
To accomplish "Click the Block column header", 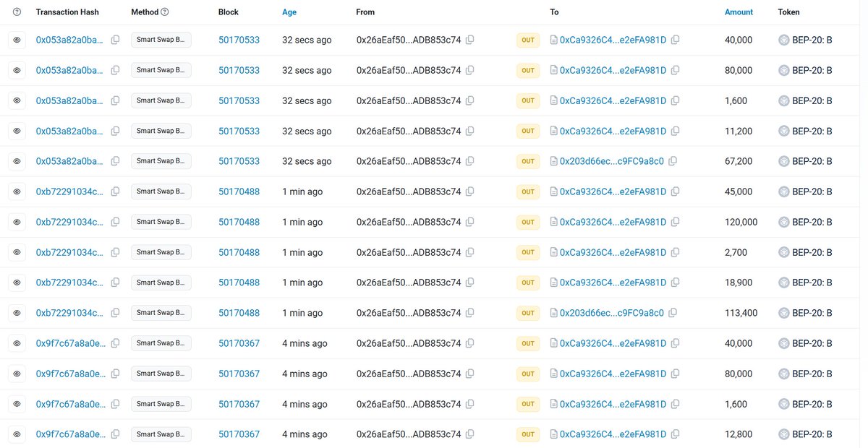I will (229, 12).
